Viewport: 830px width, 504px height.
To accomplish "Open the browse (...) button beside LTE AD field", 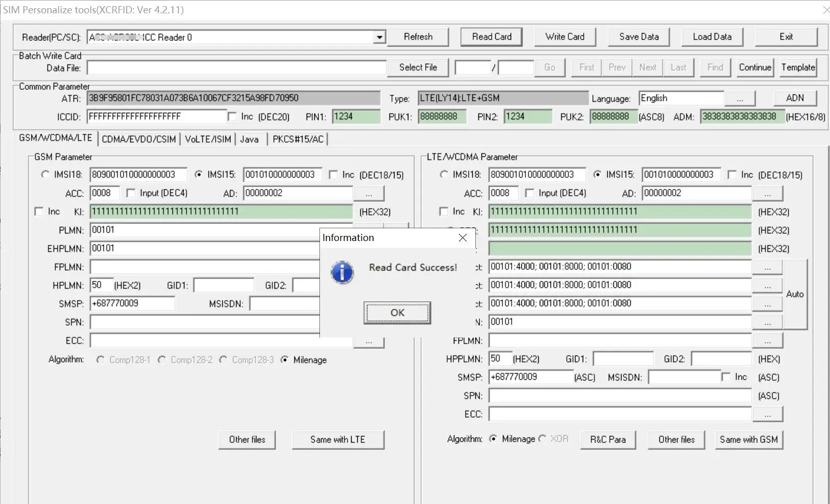I will click(767, 194).
